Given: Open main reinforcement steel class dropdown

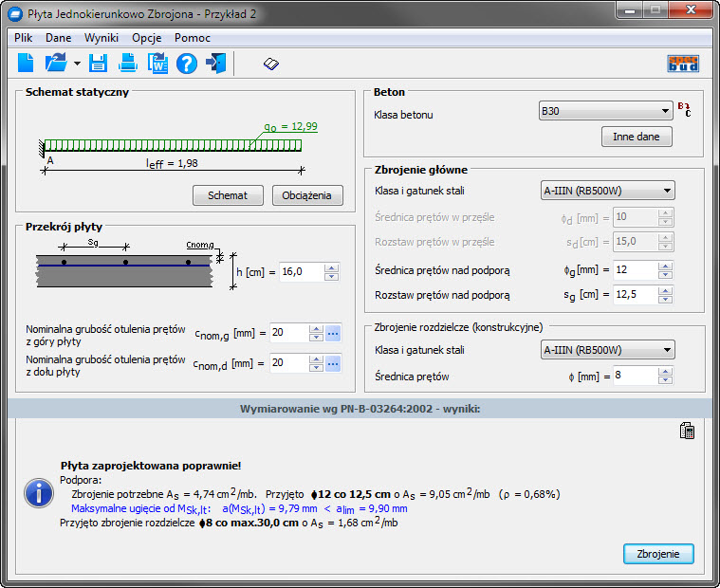Looking at the screenshot, I should click(606, 190).
